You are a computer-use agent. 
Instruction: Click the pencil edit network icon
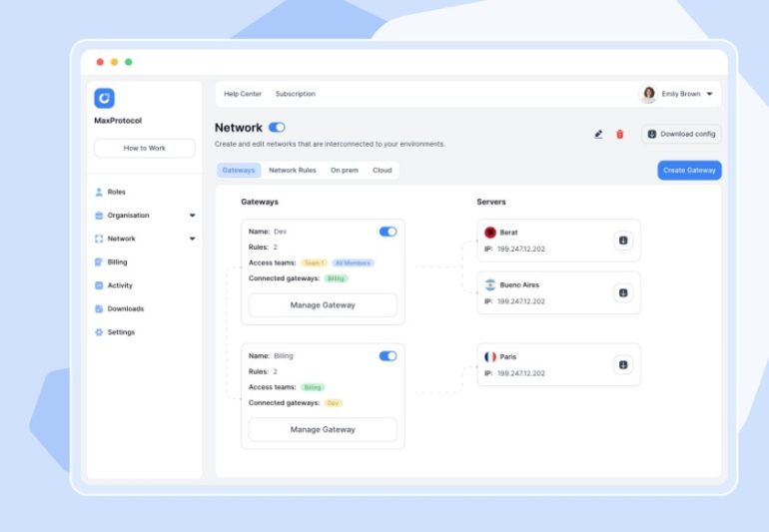pos(598,134)
